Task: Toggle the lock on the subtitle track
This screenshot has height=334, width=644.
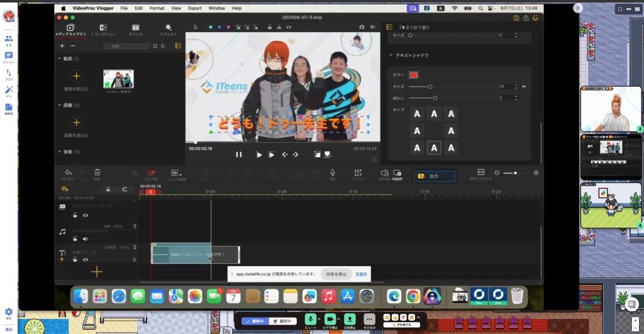Action: (x=75, y=259)
